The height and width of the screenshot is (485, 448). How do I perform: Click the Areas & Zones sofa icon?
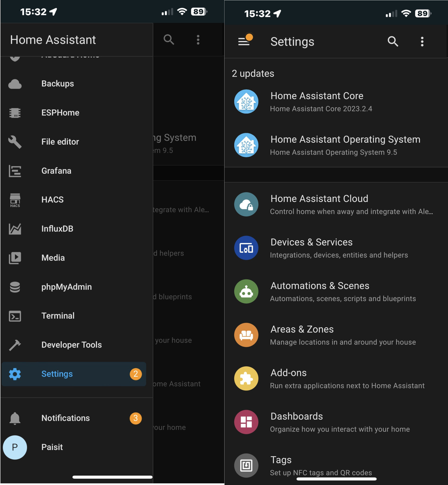(246, 335)
